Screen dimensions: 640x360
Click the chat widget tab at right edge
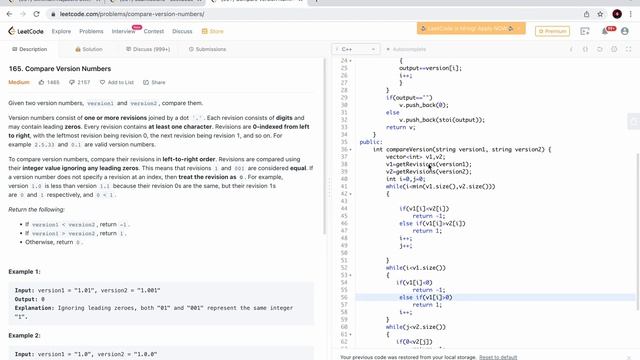(x=634, y=122)
